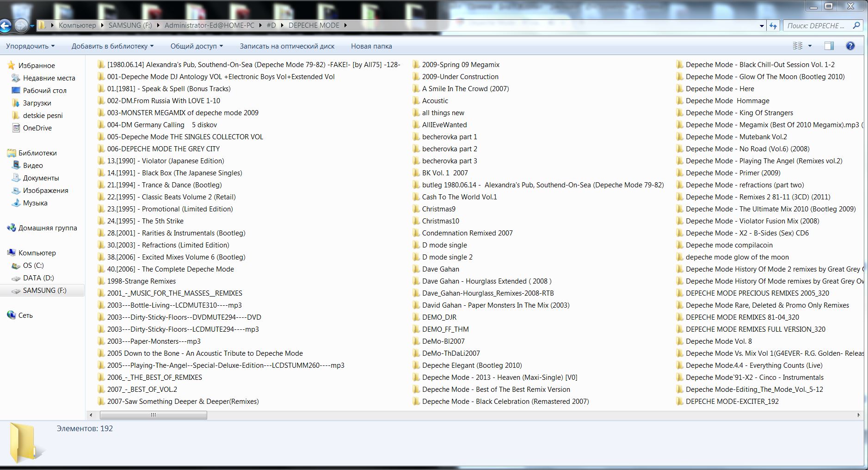
Task: Click Записать на оптический диск
Action: click(287, 46)
